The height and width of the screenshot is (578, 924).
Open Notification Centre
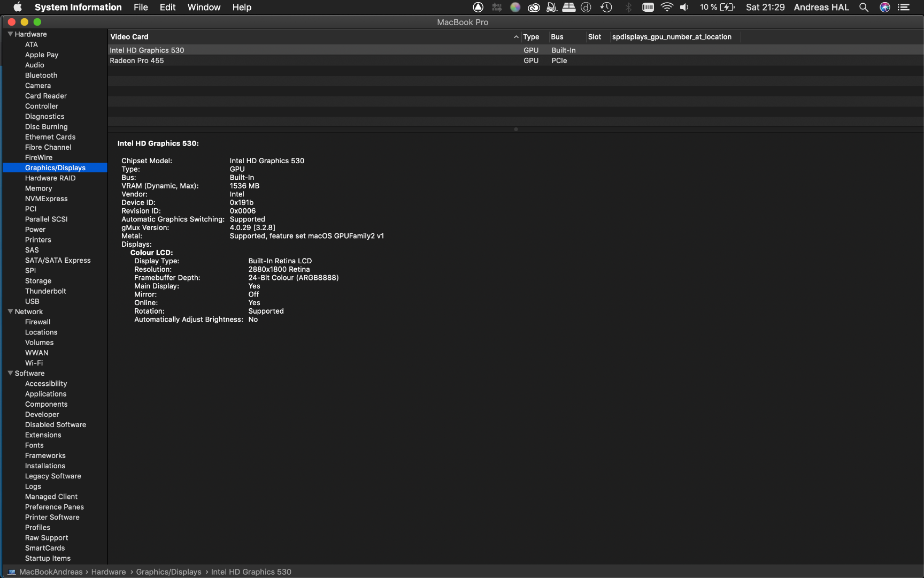(904, 7)
